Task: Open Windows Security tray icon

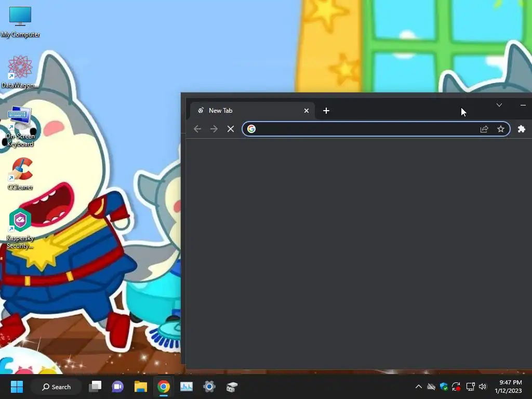Action: [x=444, y=387]
